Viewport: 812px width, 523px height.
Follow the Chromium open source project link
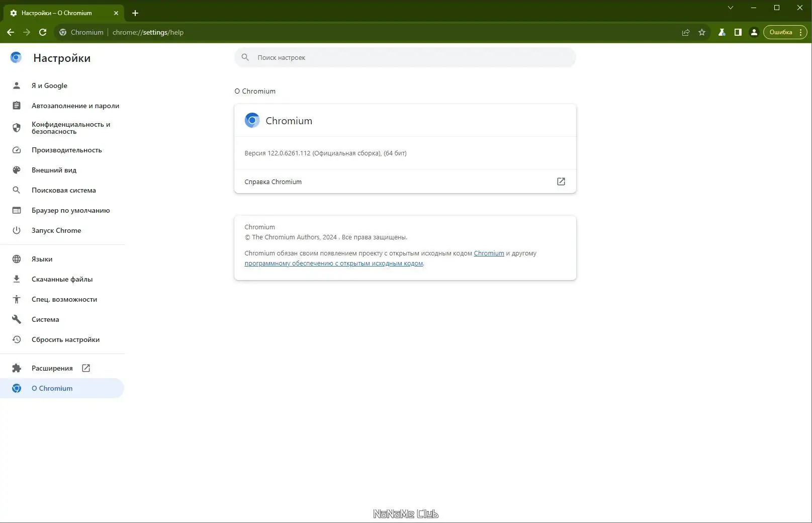point(489,253)
